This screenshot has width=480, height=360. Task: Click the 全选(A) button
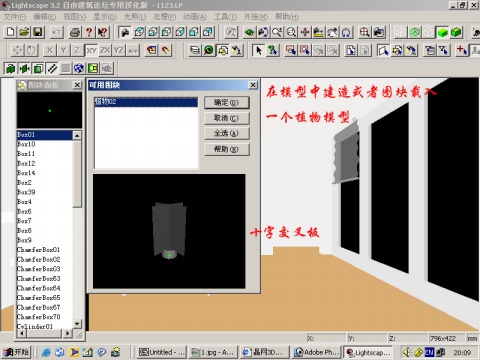point(226,133)
